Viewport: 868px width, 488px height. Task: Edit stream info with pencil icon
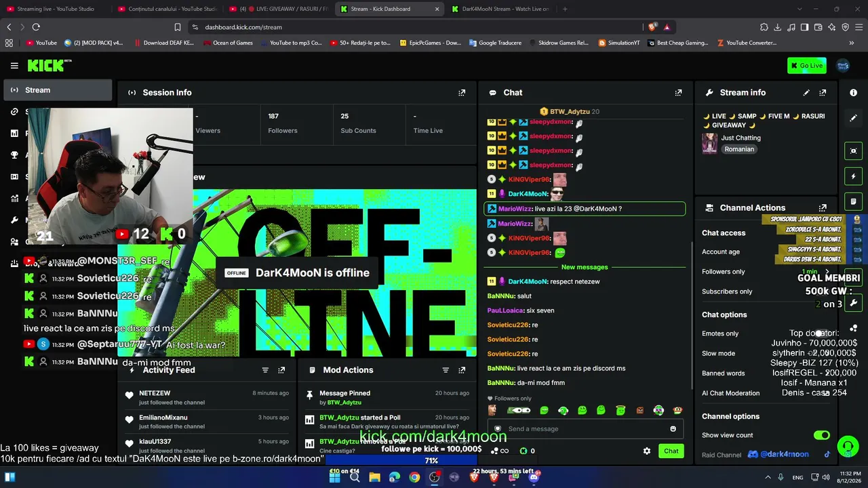(x=806, y=93)
